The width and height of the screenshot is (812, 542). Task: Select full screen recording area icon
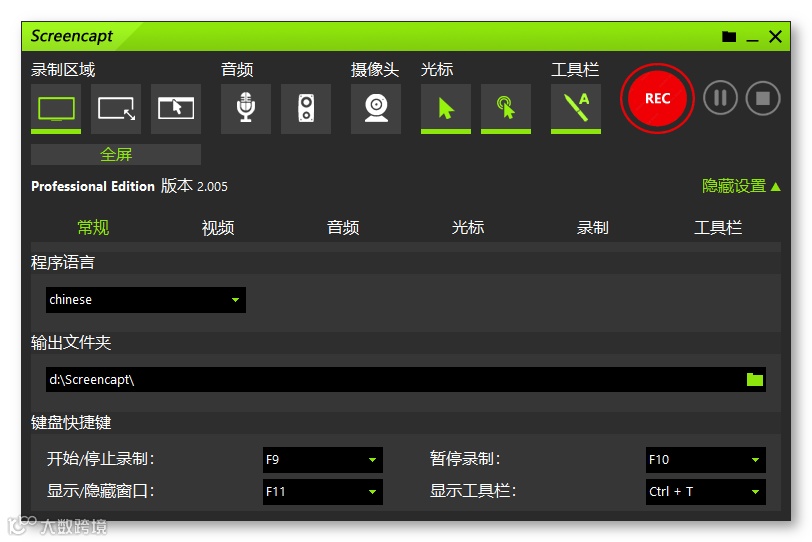point(56,109)
